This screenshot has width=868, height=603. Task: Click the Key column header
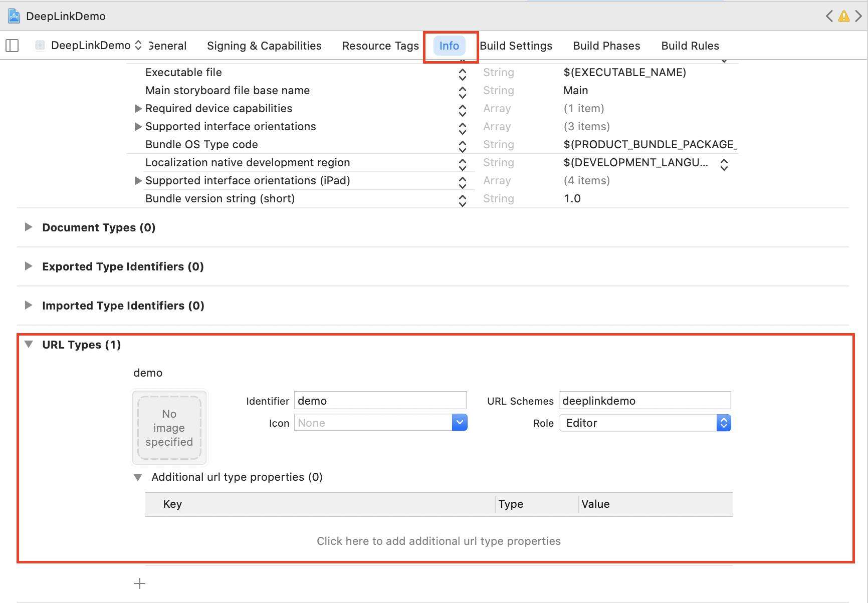[x=172, y=504]
